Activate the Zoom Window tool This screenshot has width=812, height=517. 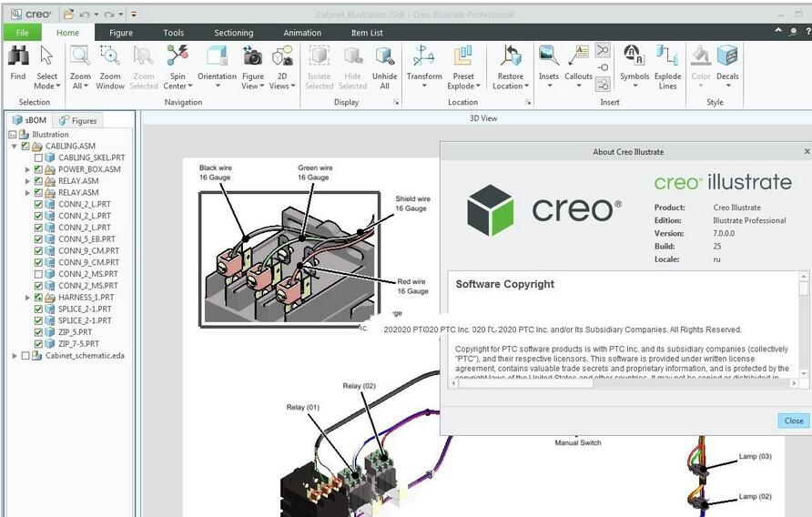click(110, 67)
